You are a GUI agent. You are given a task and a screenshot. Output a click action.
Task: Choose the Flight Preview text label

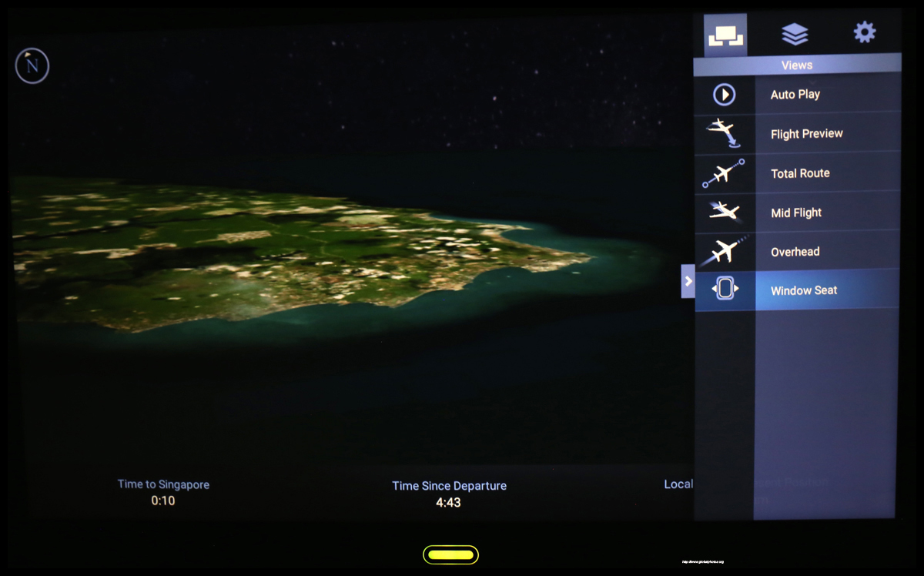tap(806, 134)
